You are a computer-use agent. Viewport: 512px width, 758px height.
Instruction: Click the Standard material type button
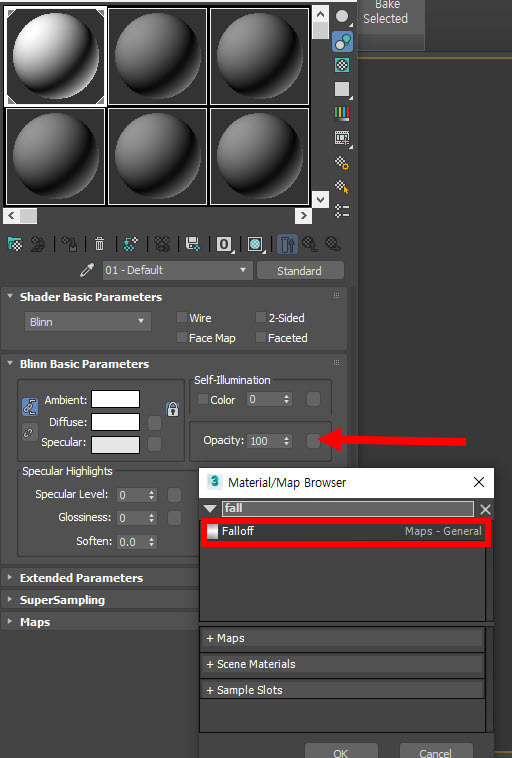click(300, 271)
